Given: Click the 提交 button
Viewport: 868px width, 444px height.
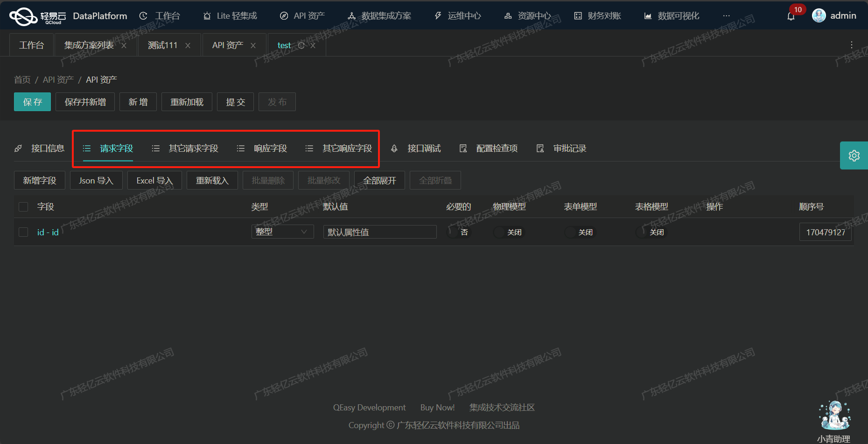Looking at the screenshot, I should [235, 102].
